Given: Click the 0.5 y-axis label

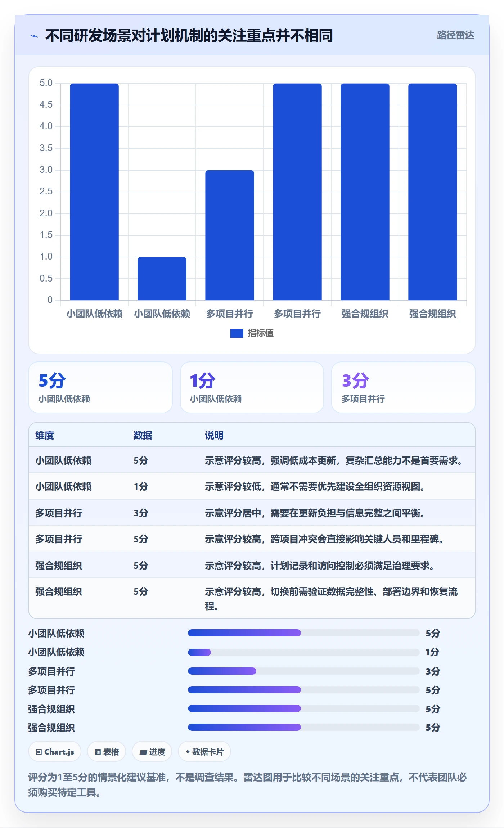Looking at the screenshot, I should pyautogui.click(x=46, y=278).
